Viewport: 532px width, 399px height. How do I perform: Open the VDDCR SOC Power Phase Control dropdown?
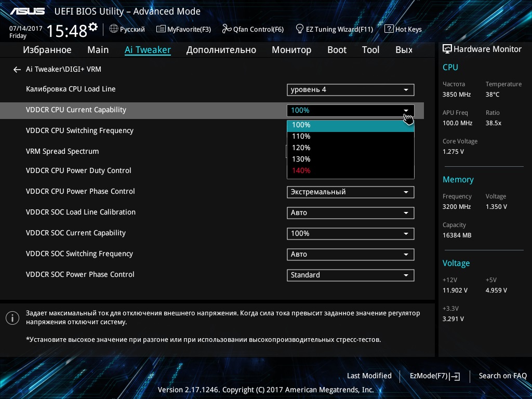click(351, 275)
